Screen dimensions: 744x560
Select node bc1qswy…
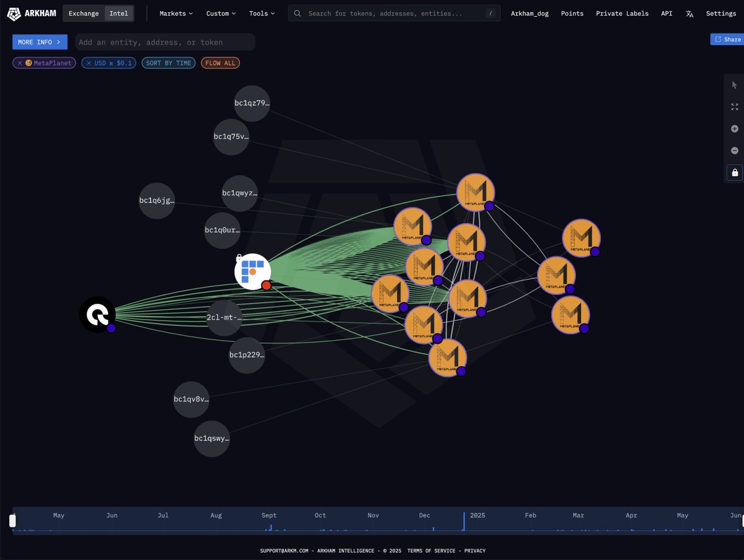[x=212, y=439]
